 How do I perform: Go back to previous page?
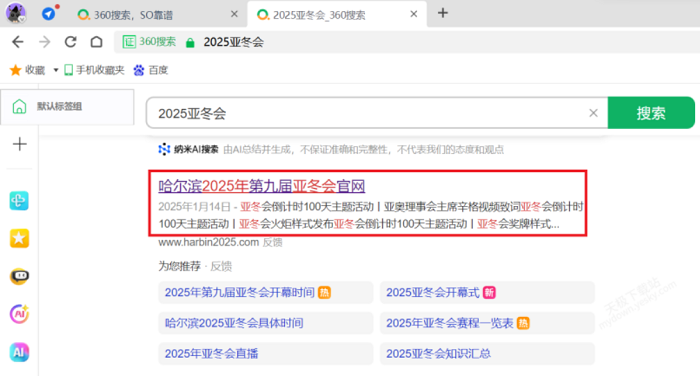click(x=18, y=42)
